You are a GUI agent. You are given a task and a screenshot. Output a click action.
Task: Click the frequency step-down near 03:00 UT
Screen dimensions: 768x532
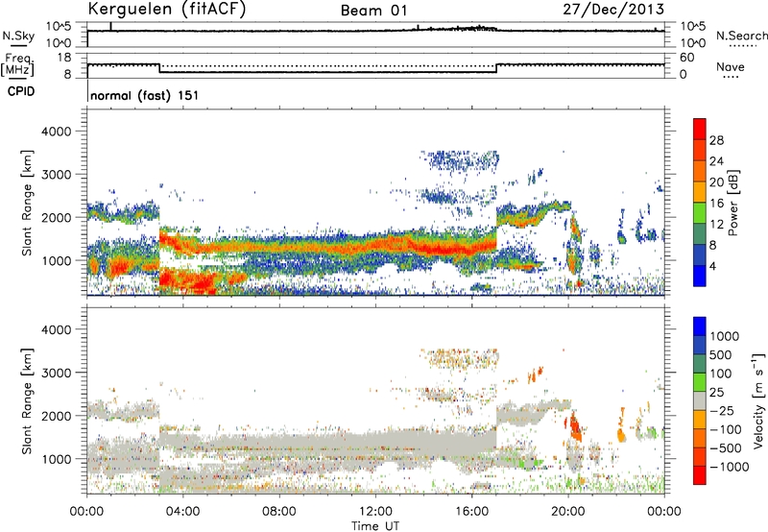(x=159, y=68)
